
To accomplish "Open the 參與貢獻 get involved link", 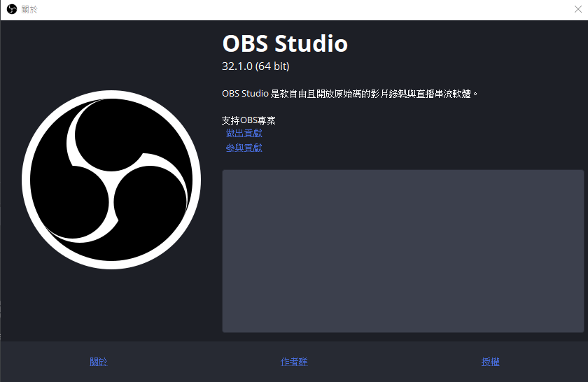I will click(244, 148).
